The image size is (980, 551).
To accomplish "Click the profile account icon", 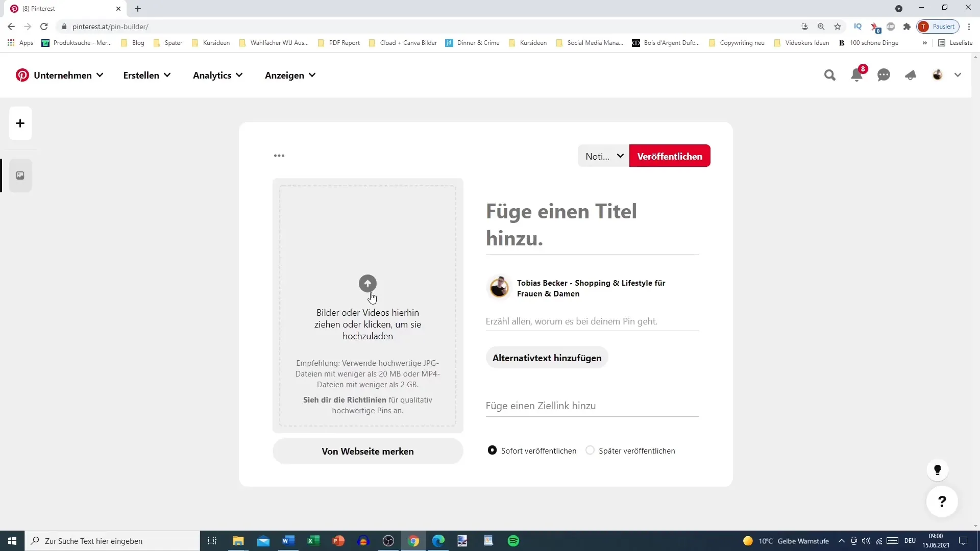I will point(938,74).
